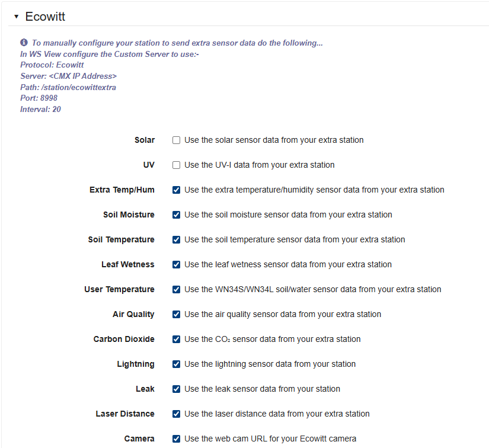Disable the CO₂ sensor data checkbox
Screen dimensions: 489x448
click(176, 339)
